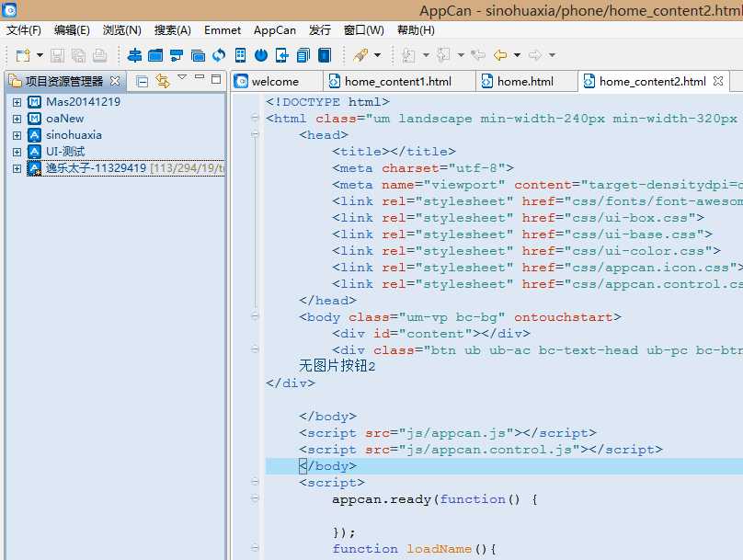The width and height of the screenshot is (743, 560).
Task: Click the blue round power icon
Action: (x=261, y=55)
